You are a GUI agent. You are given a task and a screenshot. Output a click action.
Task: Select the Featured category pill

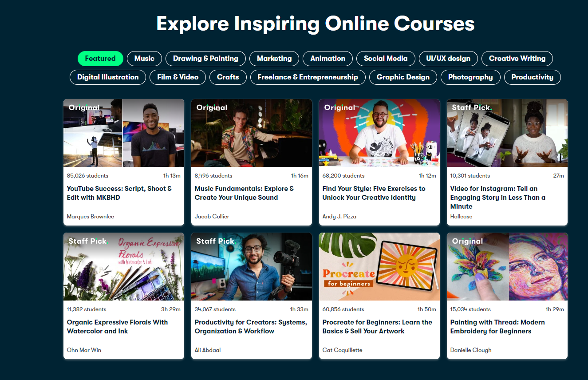[100, 59]
